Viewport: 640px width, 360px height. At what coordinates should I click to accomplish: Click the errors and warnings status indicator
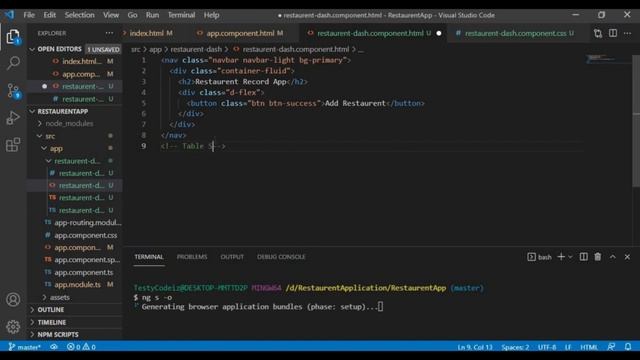[81, 347]
